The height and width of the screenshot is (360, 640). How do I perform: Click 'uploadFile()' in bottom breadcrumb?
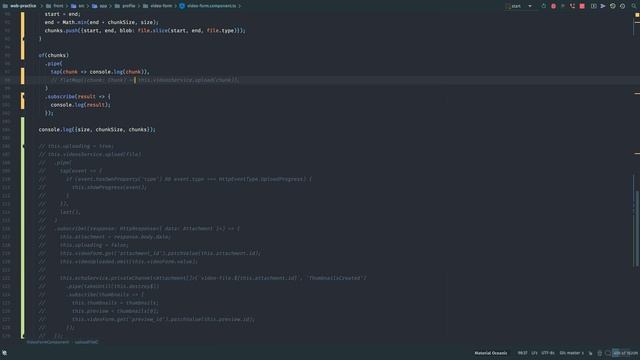click(x=86, y=342)
